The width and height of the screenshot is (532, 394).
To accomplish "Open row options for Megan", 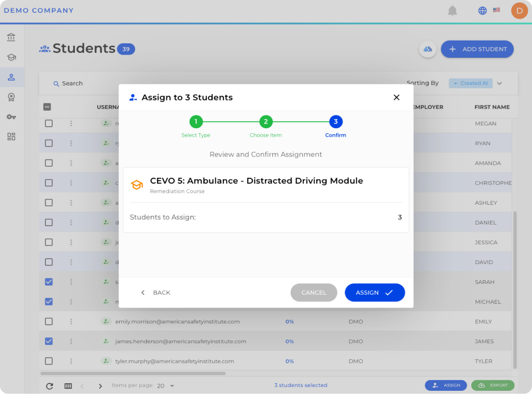I will coord(71,123).
